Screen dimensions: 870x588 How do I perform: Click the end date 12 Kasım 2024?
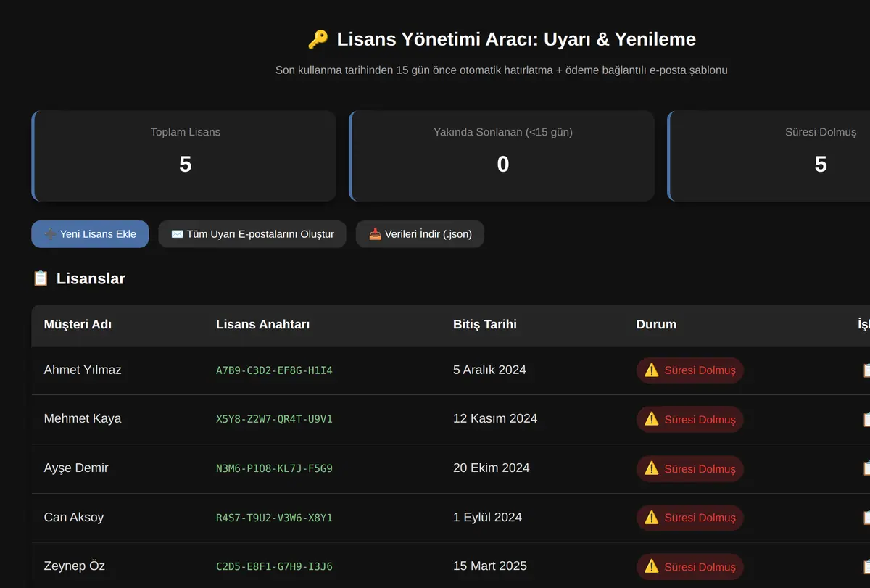click(495, 418)
